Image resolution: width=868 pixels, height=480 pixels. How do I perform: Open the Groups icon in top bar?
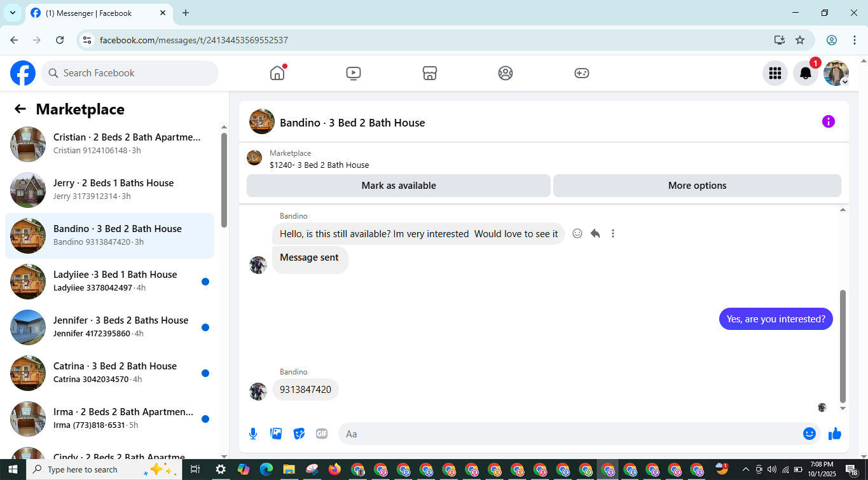[x=506, y=73]
